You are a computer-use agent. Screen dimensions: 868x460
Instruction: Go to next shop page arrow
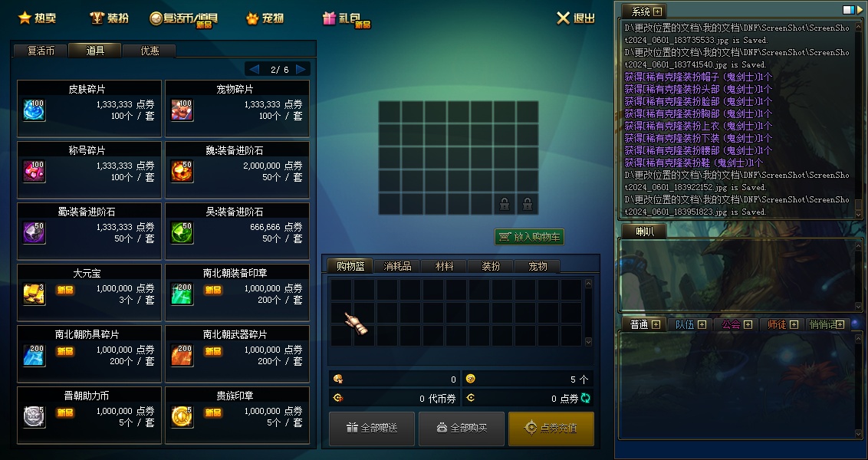coord(301,69)
